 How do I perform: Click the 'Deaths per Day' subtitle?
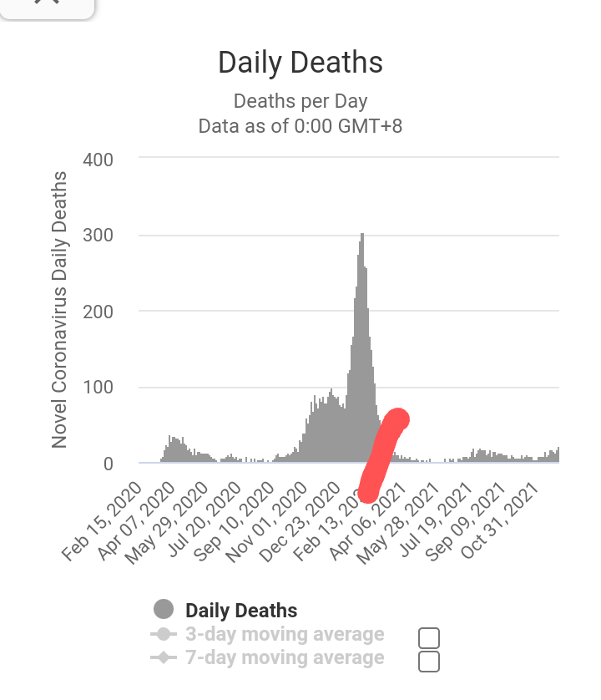300,102
